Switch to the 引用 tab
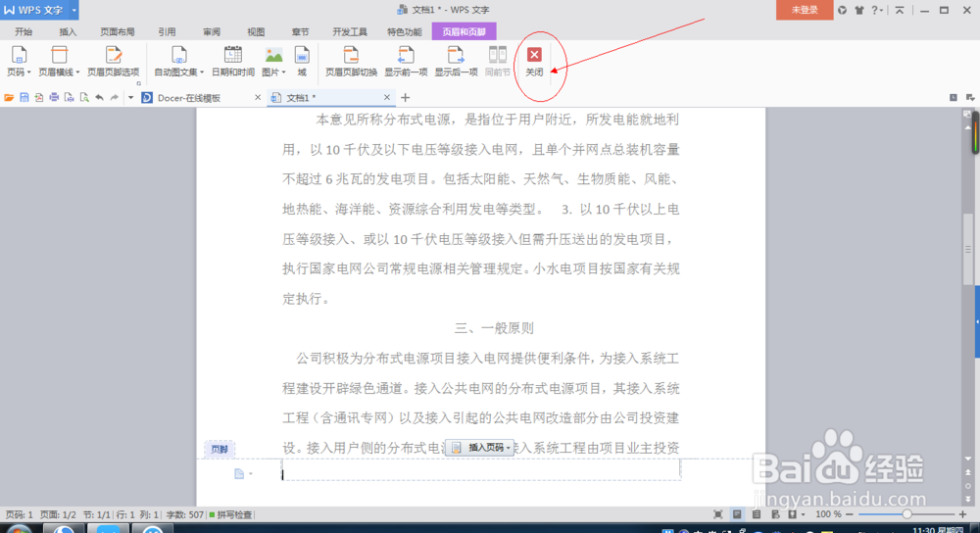The width and height of the screenshot is (980, 533). click(x=167, y=32)
